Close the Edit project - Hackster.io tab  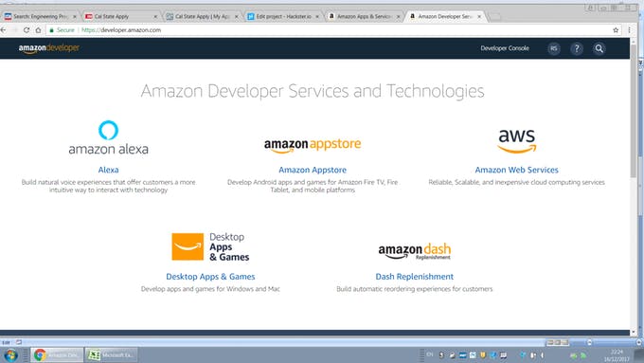[x=317, y=16]
